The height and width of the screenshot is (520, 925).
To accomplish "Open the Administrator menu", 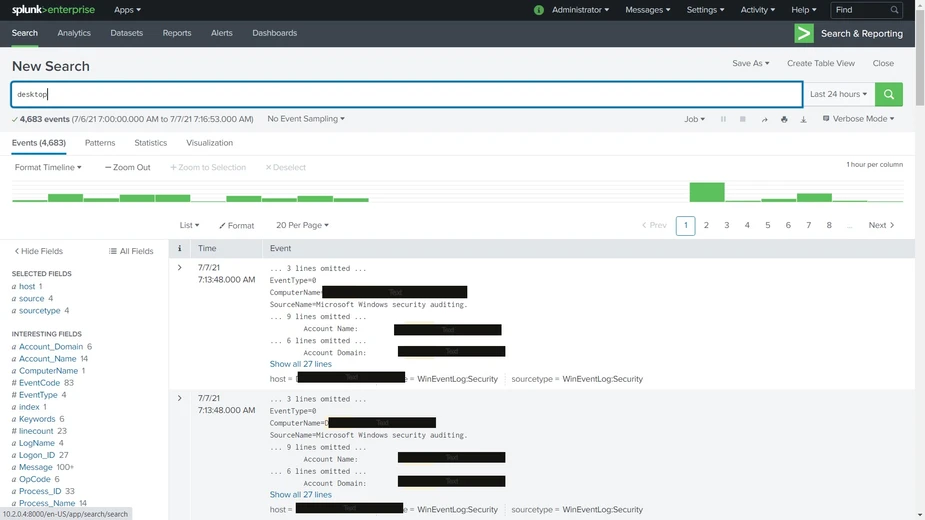I will coord(580,10).
